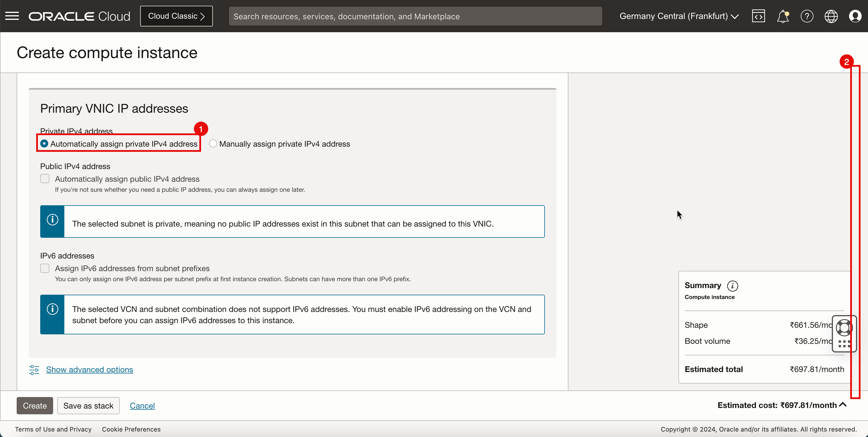
Task: Expand Germany Central Frankfurt region dropdown
Action: (680, 16)
